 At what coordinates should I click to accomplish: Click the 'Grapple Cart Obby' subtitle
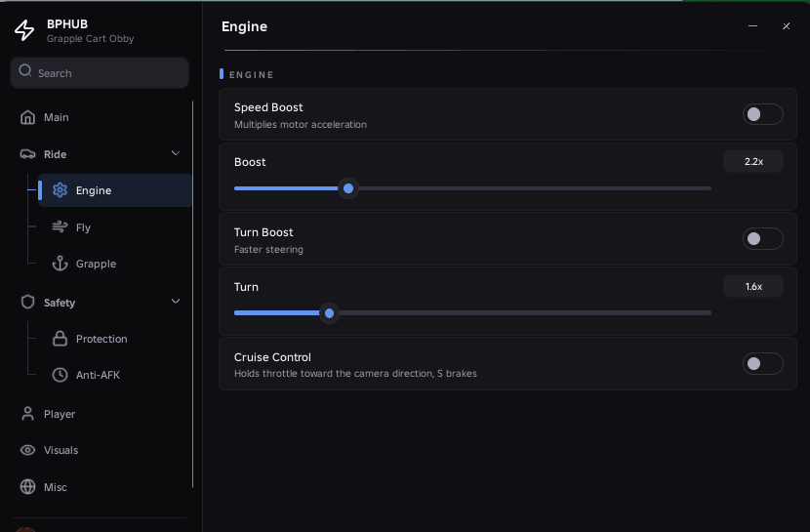pos(90,39)
